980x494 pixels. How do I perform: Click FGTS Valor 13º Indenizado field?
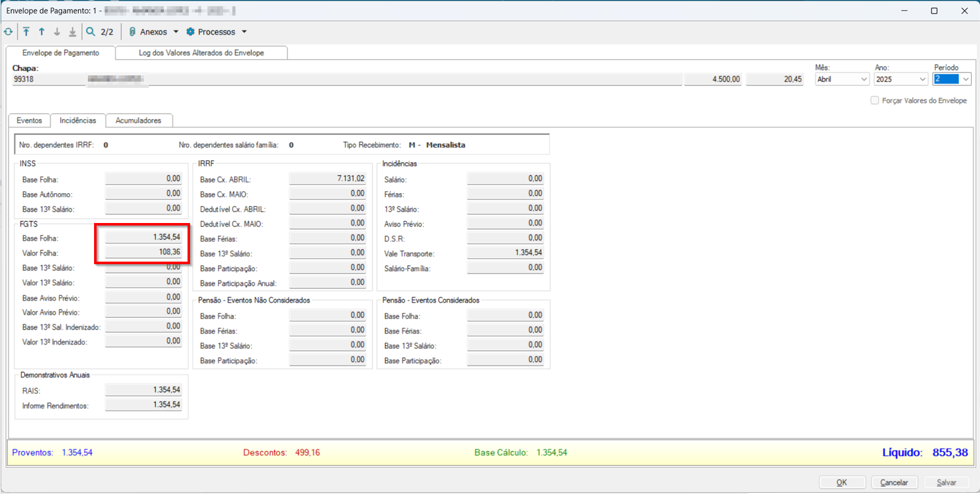143,341
